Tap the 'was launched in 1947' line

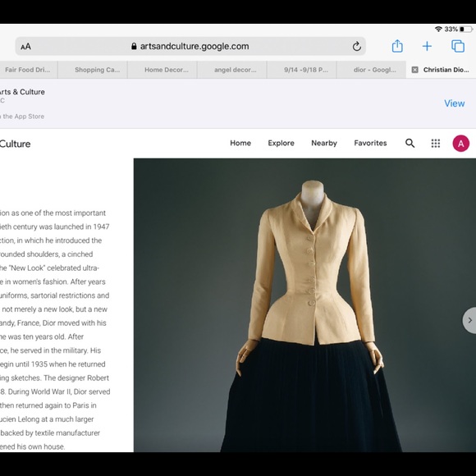(55, 227)
